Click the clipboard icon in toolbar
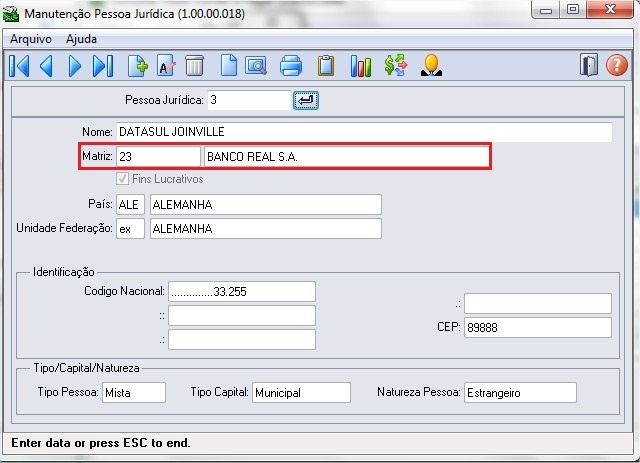 pos(325,67)
